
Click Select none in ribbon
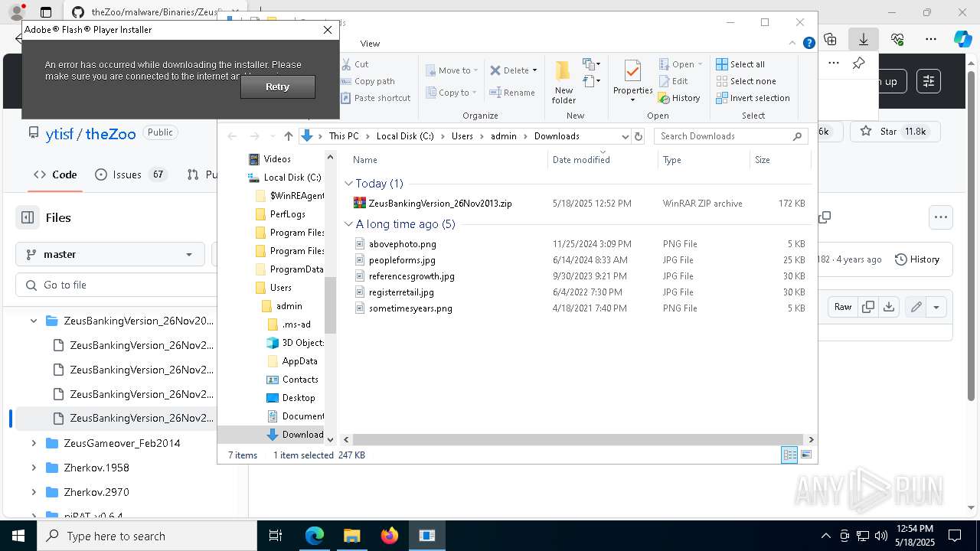coord(746,81)
